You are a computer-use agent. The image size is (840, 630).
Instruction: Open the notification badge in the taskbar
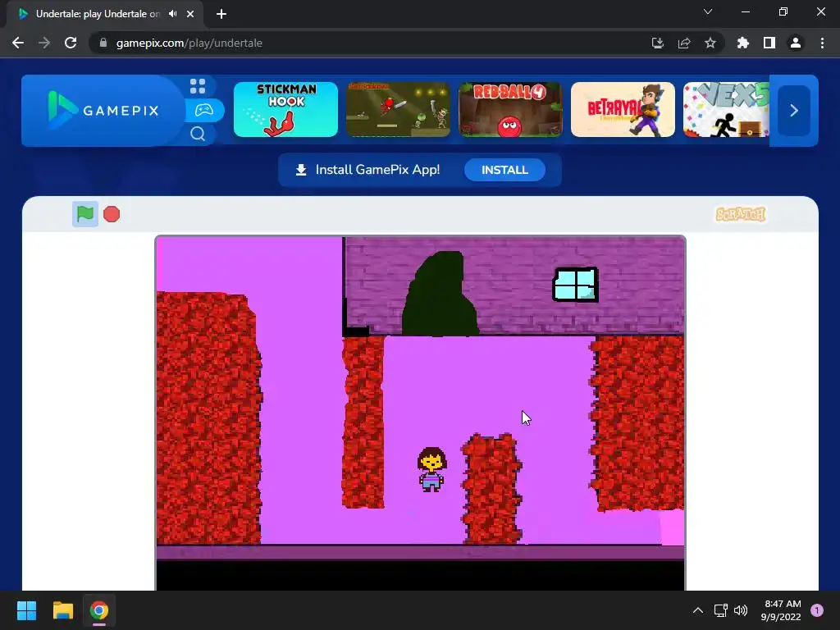click(x=817, y=610)
